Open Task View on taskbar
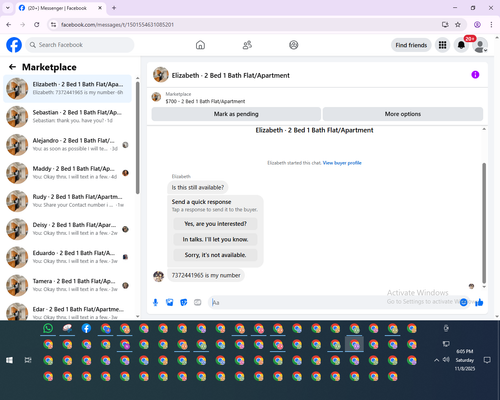This screenshot has height=400, width=500. click(28, 360)
